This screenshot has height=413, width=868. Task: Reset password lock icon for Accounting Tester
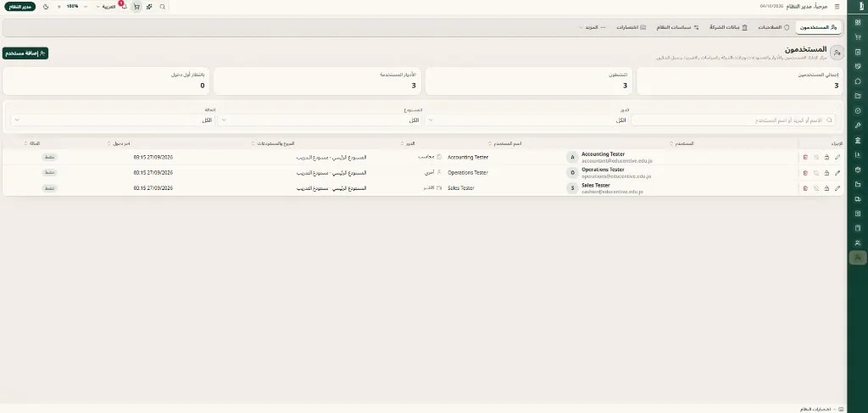826,157
